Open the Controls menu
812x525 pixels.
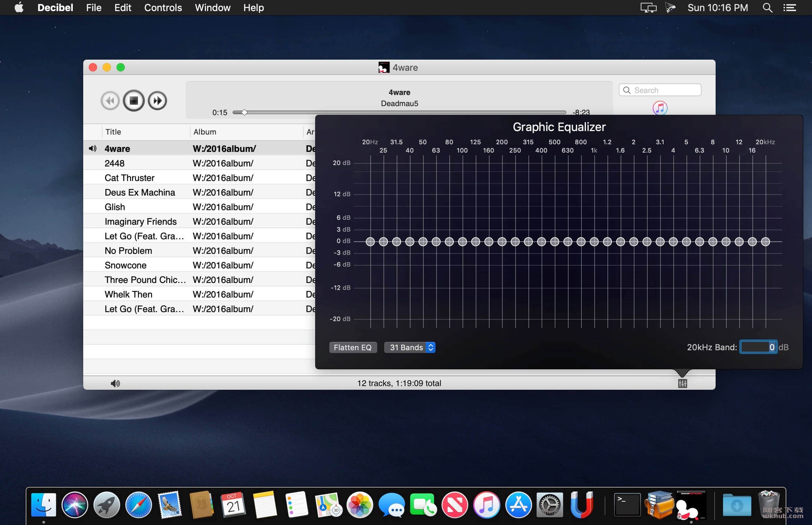[163, 8]
